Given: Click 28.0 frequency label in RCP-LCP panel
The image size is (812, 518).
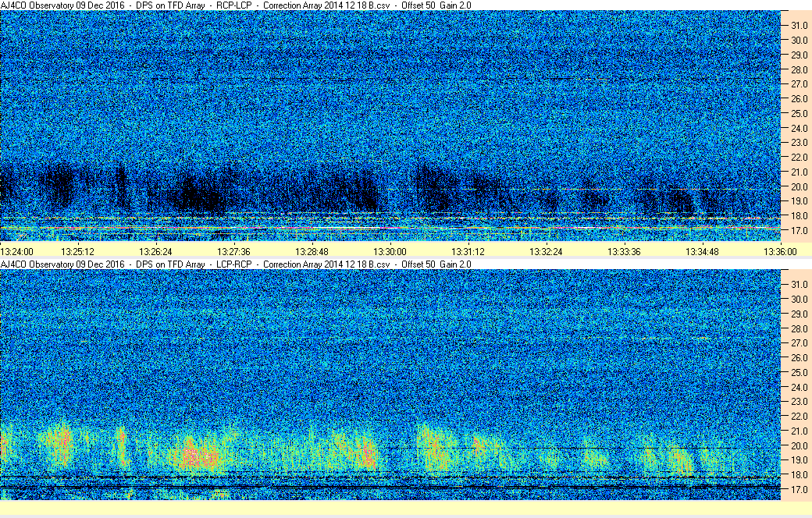Looking at the screenshot, I should (x=799, y=69).
